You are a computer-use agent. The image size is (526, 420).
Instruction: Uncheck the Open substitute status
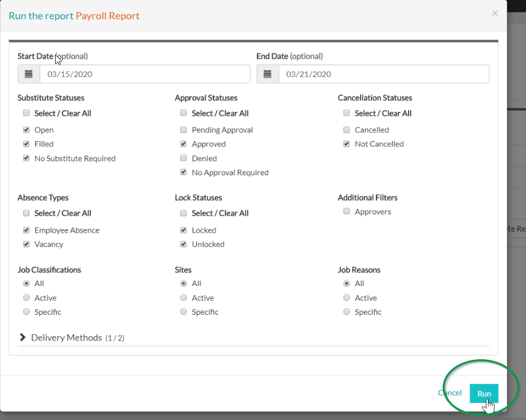(x=26, y=130)
